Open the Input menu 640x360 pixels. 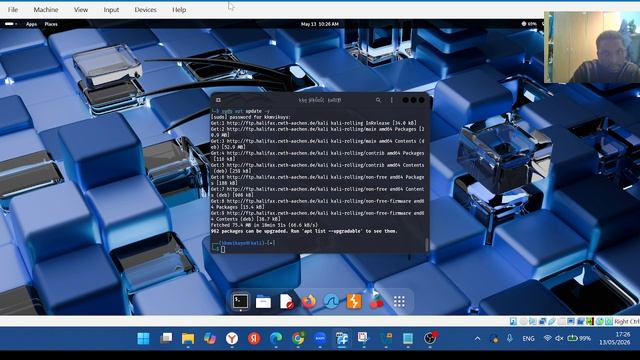111,9
